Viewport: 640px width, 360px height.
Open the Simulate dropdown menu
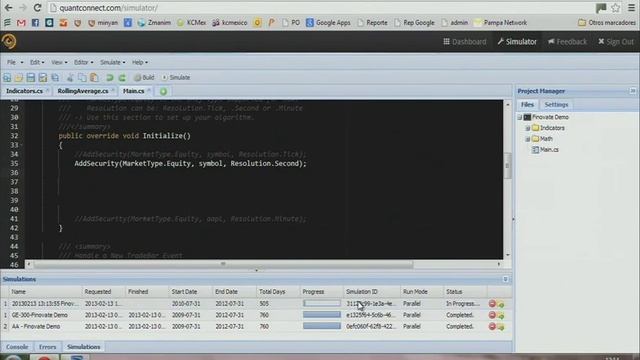click(x=113, y=62)
